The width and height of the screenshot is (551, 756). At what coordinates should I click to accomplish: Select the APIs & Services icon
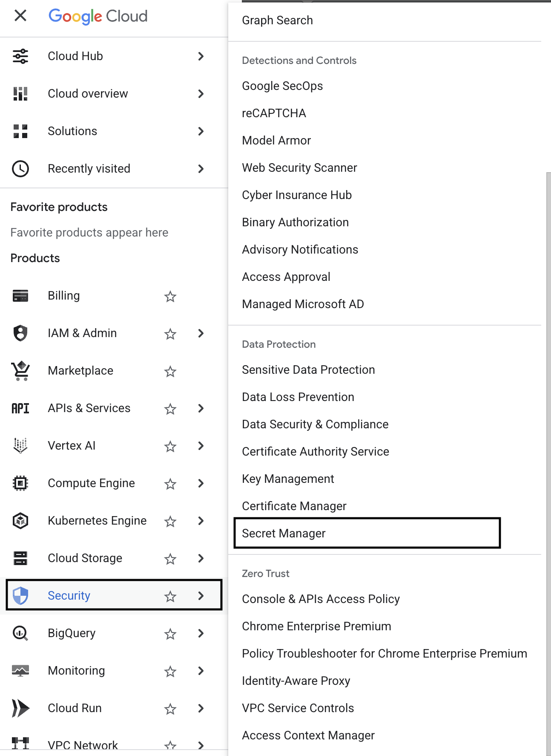(x=20, y=408)
